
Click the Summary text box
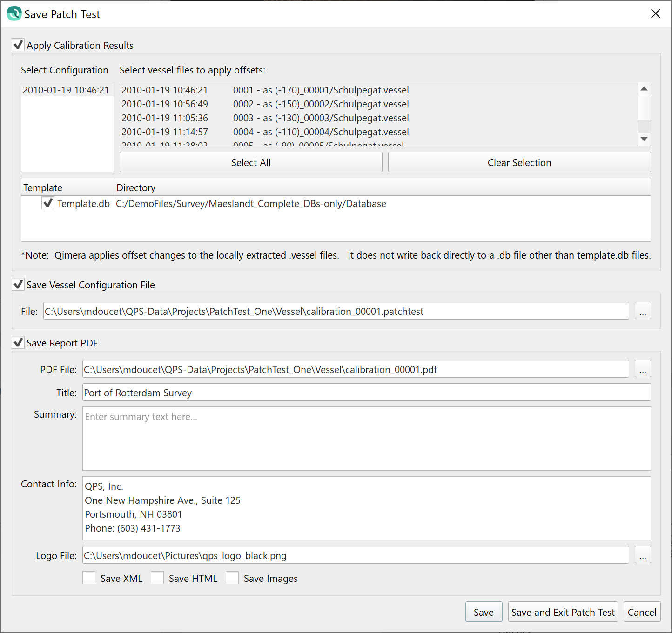(x=366, y=439)
